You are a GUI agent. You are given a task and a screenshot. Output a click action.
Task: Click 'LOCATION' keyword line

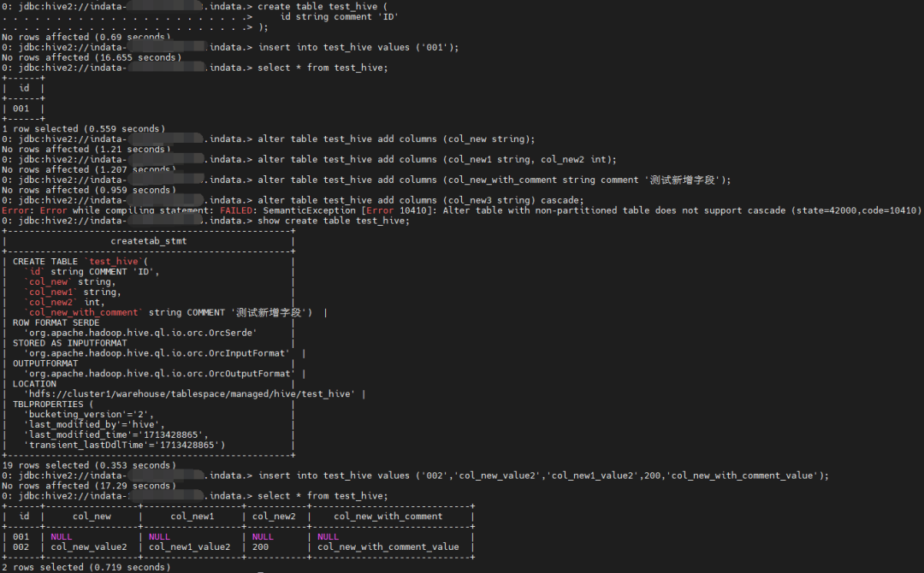click(34, 384)
